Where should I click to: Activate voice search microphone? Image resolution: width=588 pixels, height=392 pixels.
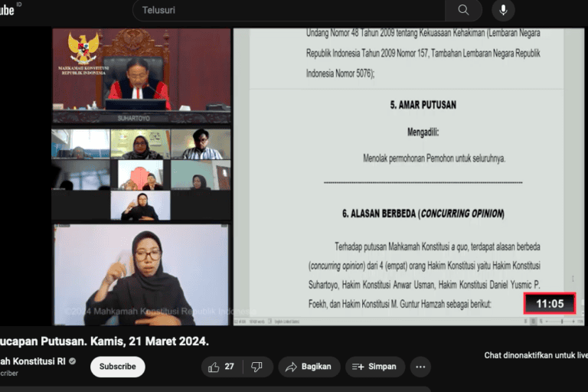[503, 10]
